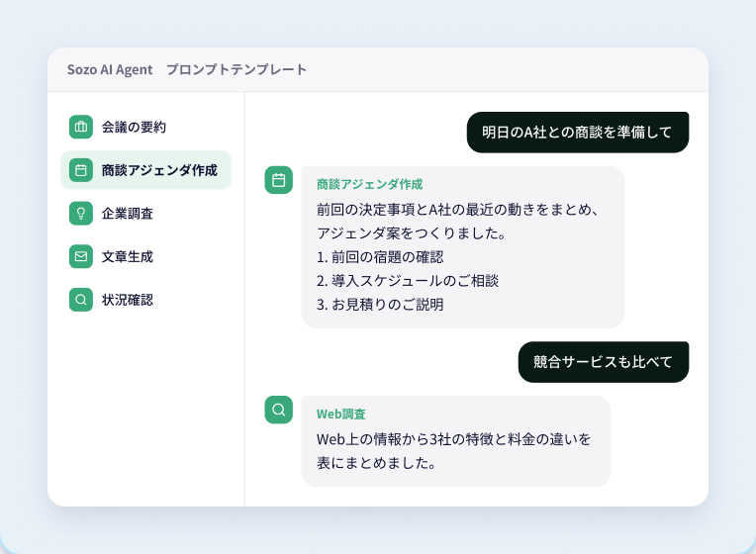Click the line 表にまとめました。
Viewport: 756px width, 554px height.
(377, 463)
